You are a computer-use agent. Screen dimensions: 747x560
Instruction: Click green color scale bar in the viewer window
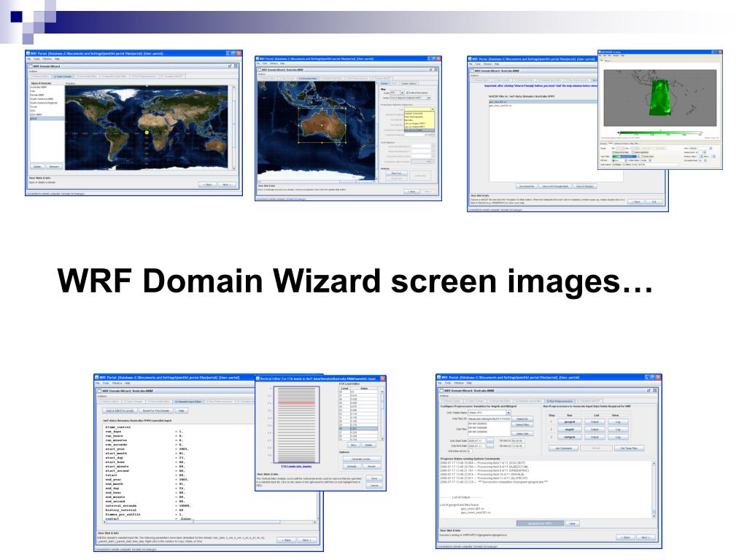point(659,133)
